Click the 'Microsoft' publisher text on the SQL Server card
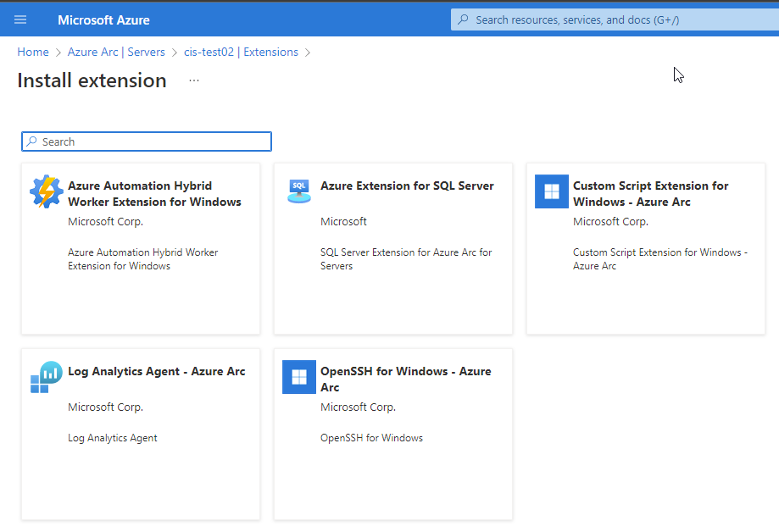The image size is (779, 532). (343, 222)
